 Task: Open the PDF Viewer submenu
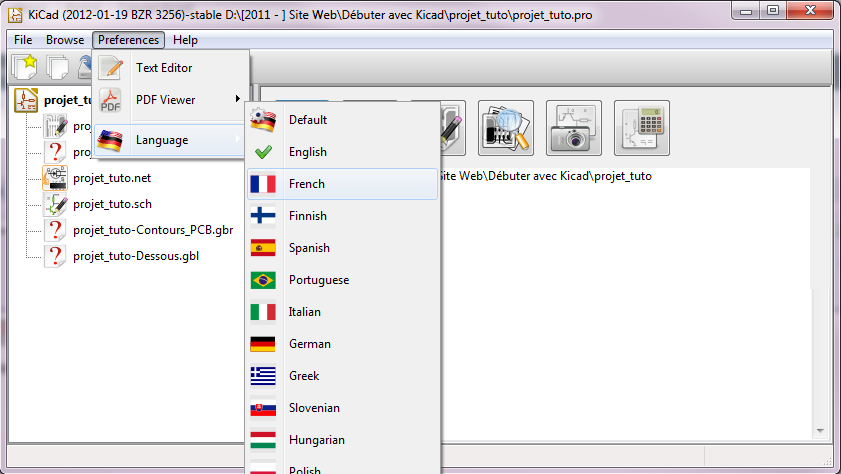(171, 100)
